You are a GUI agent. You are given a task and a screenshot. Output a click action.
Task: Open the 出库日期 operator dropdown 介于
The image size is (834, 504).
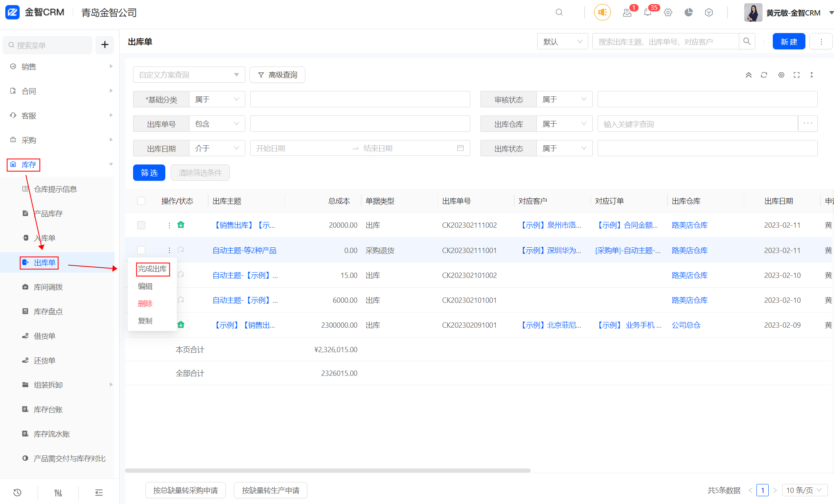coord(217,148)
